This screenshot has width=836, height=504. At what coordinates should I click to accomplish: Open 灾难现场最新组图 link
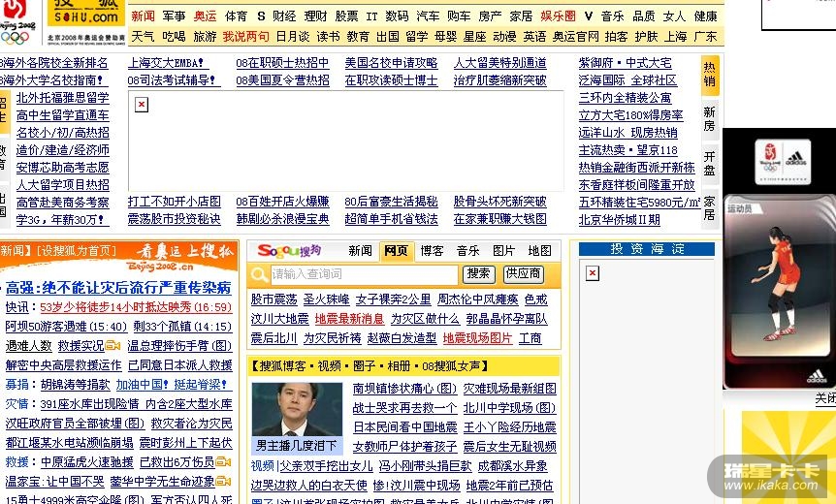[510, 389]
